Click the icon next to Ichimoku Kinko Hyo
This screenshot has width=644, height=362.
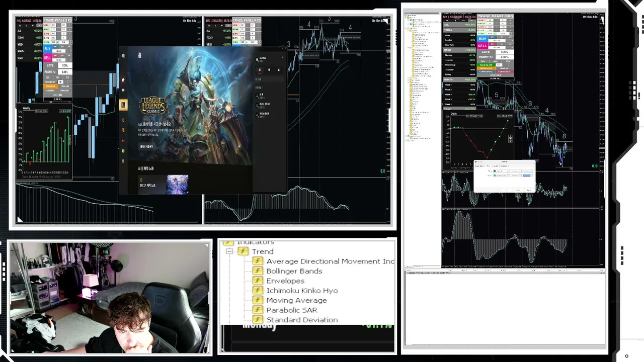pyautogui.click(x=258, y=291)
